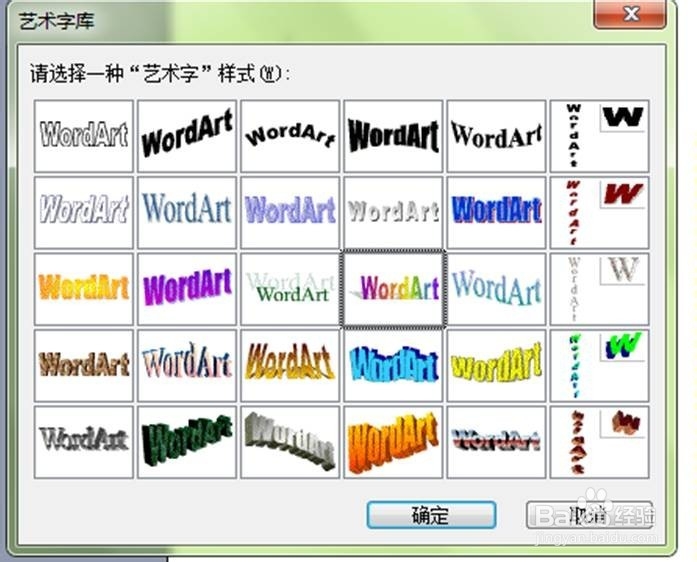Cancel the dialog with the 取消 button

click(589, 515)
